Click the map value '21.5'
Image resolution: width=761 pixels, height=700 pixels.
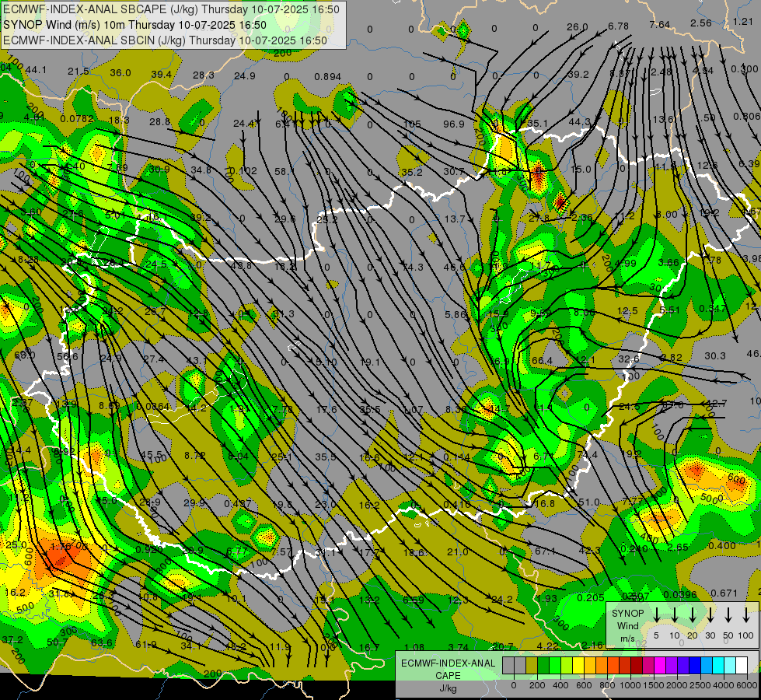tap(79, 72)
